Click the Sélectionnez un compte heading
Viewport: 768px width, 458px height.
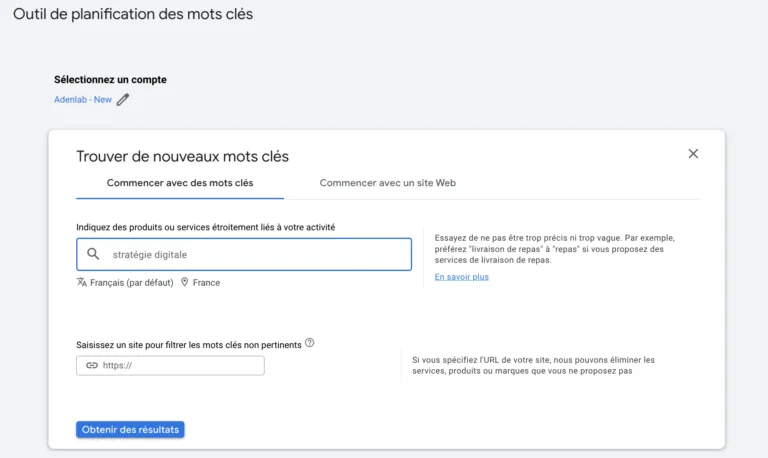click(x=110, y=79)
